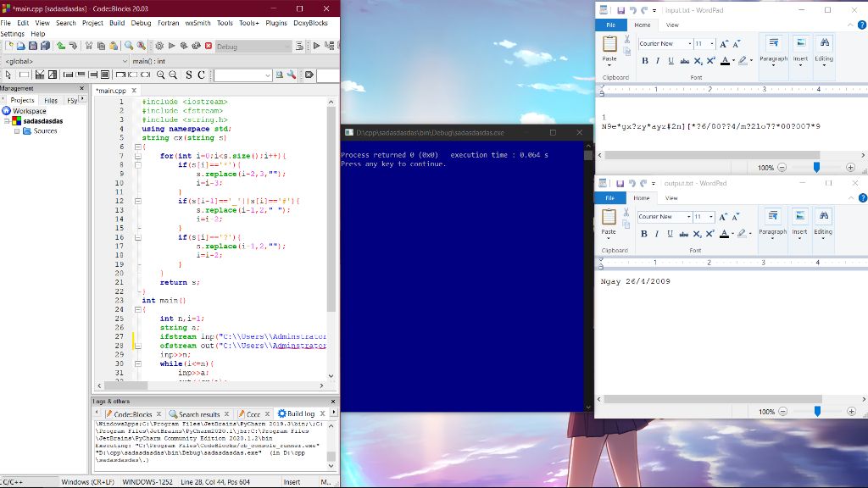Click the green Undo arrow in Code::Blocks
Screen dimensions: 868x488
click(x=61, y=46)
